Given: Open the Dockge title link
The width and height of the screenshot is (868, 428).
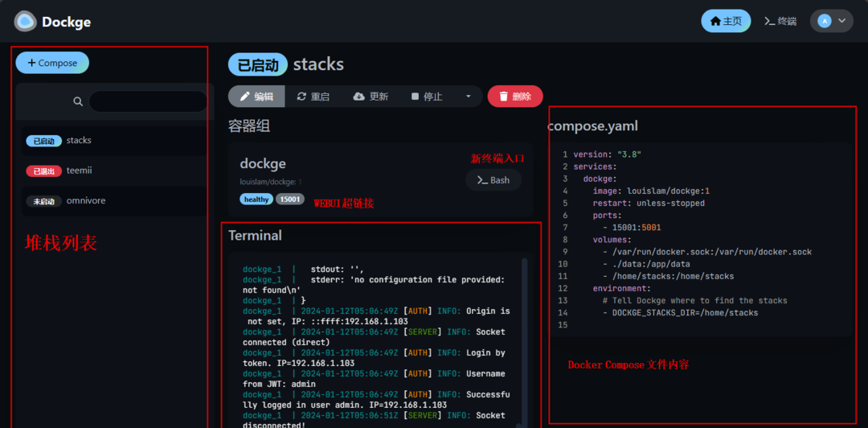Looking at the screenshot, I should [67, 23].
